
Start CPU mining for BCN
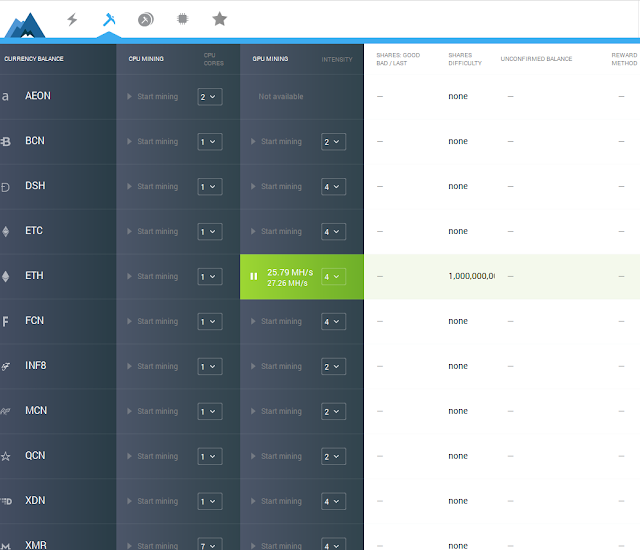tap(153, 142)
